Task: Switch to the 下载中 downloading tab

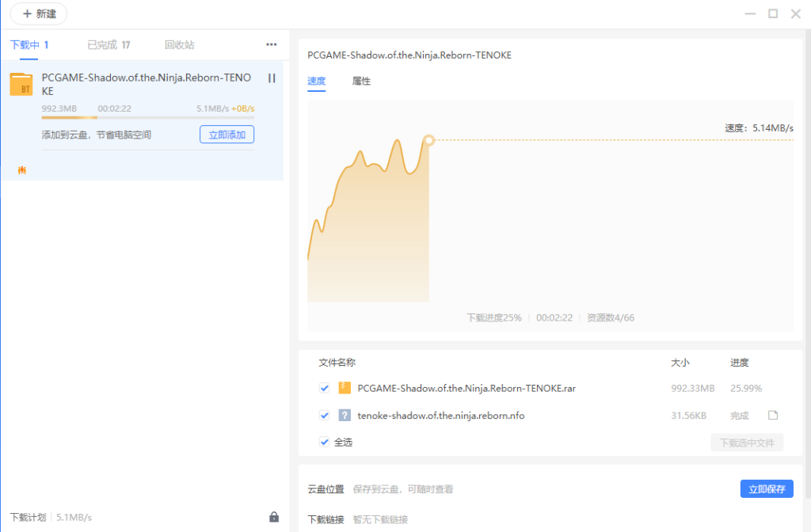Action: point(29,45)
